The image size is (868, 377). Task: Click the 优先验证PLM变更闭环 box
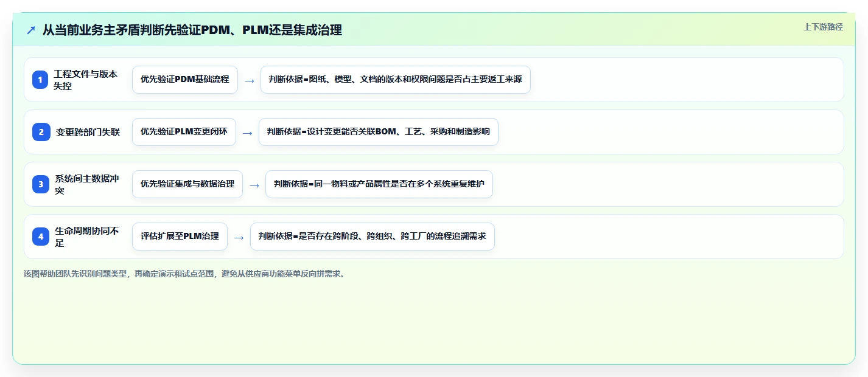pyautogui.click(x=184, y=132)
